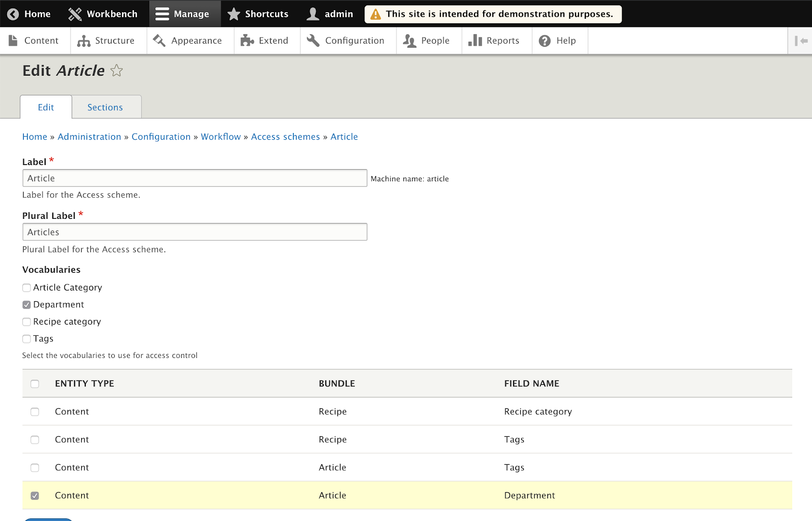Viewport: 812px width, 521px height.
Task: Follow the Access schemes breadcrumb link
Action: [x=286, y=137]
